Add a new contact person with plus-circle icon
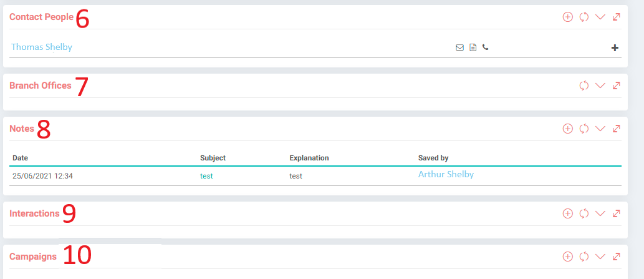Viewport: 644px width, 279px height. (567, 17)
